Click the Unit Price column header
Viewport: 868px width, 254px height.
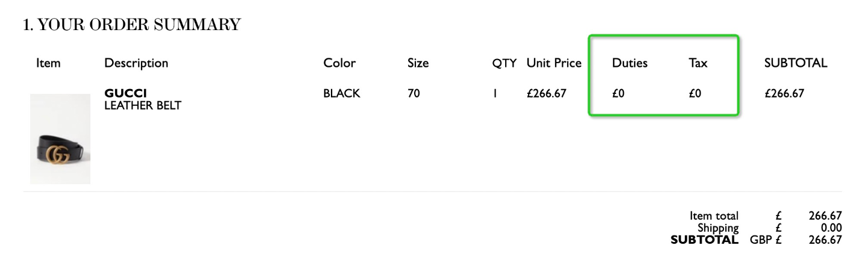pyautogui.click(x=554, y=63)
